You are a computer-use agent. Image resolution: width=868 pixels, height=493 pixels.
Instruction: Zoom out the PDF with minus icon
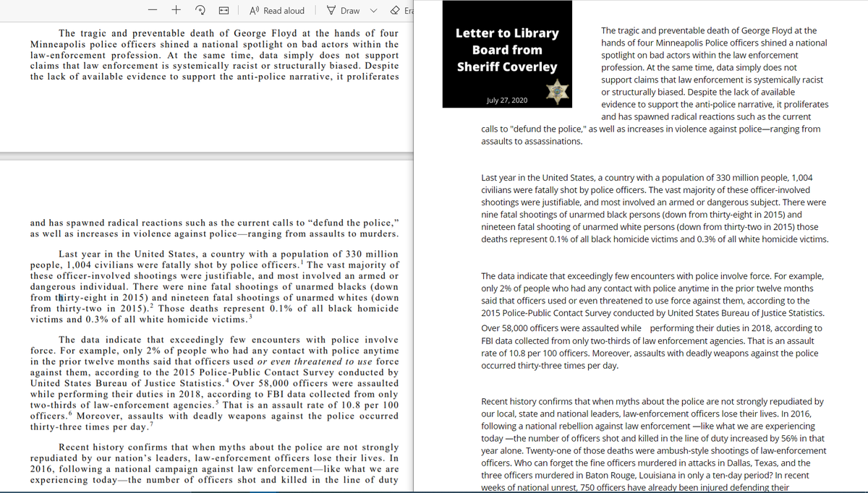[x=153, y=10]
